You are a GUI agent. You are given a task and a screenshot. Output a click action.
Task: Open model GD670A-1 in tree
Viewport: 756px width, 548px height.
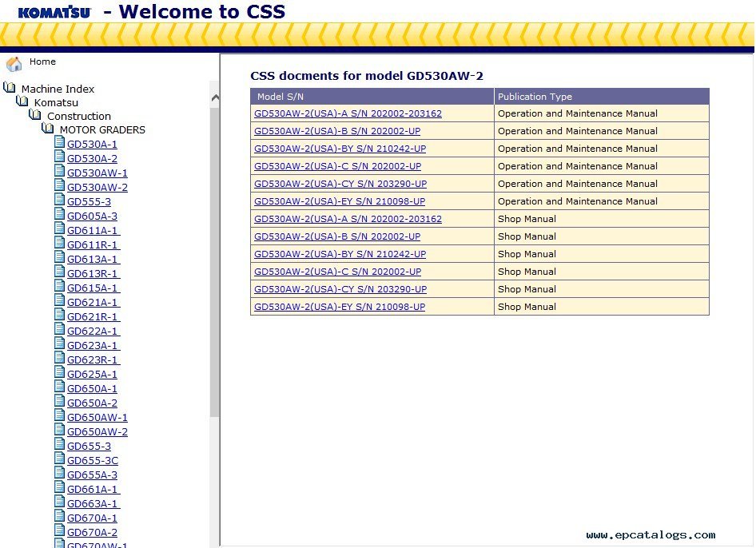pos(92,518)
